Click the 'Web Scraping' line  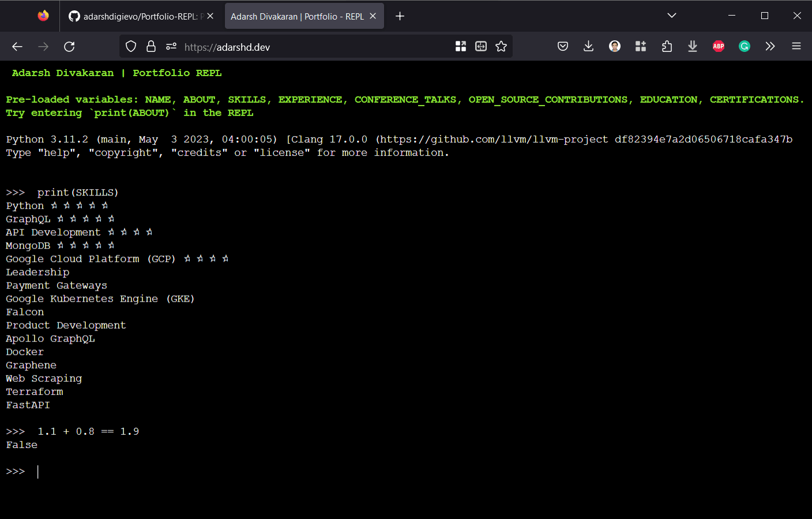(44, 378)
